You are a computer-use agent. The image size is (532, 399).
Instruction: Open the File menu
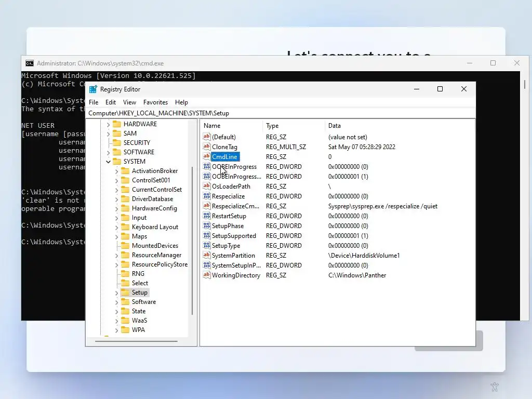tap(94, 102)
